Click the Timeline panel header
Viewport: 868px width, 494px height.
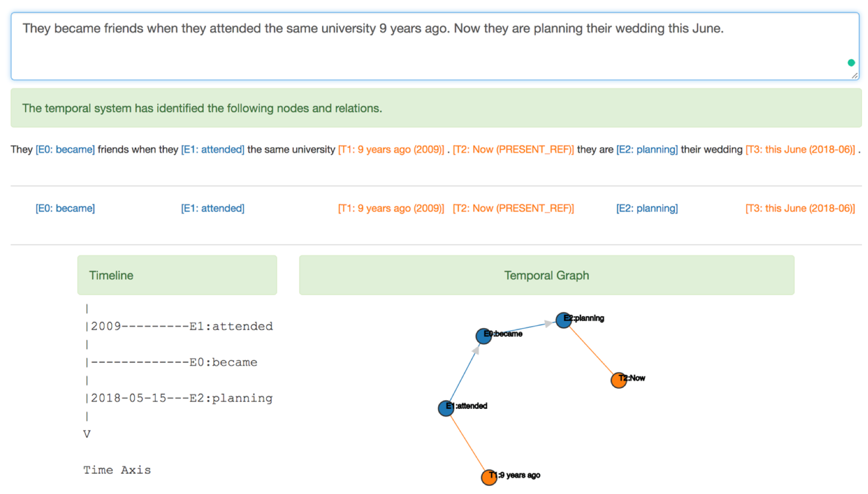(x=177, y=275)
